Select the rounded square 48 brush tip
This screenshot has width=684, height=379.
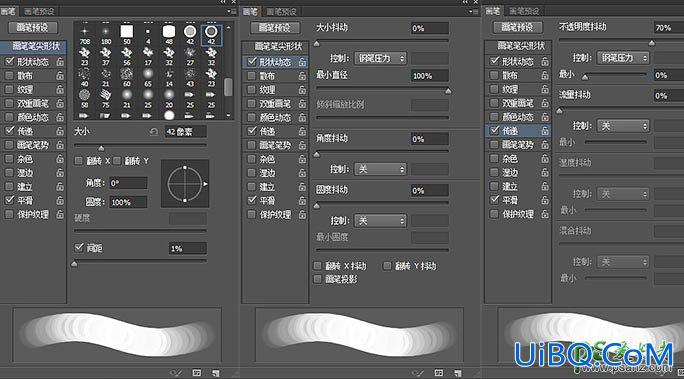169,35
